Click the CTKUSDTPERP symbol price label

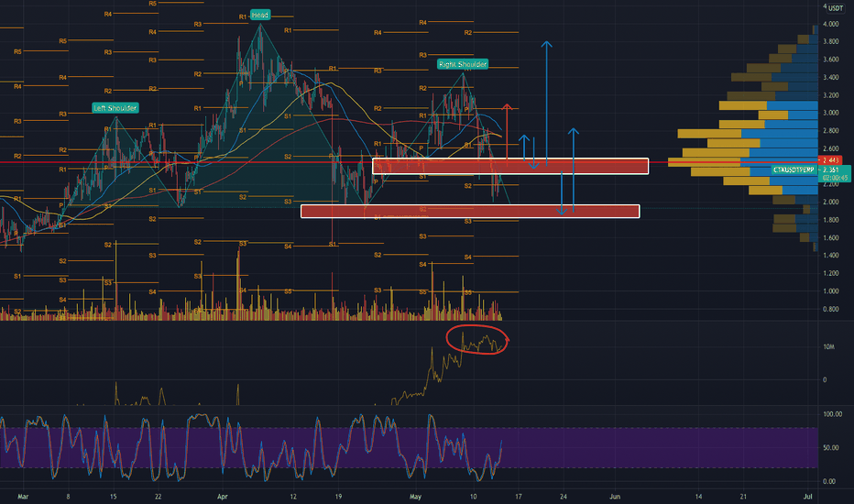(x=794, y=170)
